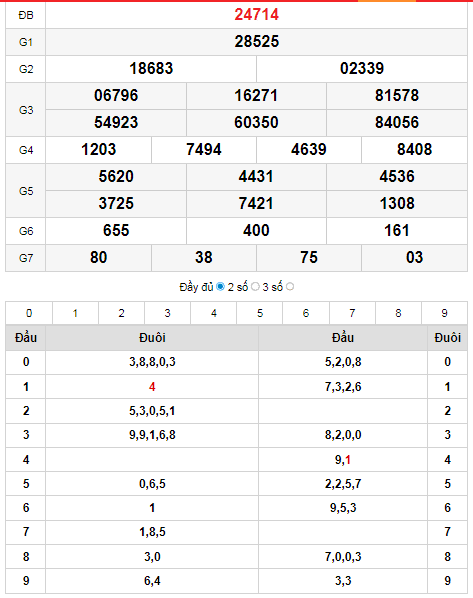Choose digit filter tab 8 in number row
Viewport: 473px width, 598px height.
point(398,313)
